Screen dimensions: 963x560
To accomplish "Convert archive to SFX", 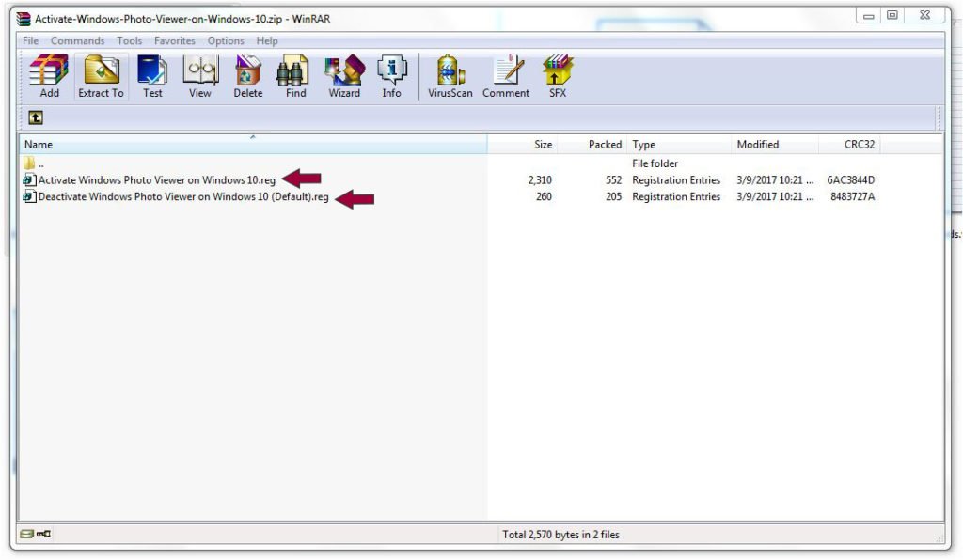I will tap(558, 76).
